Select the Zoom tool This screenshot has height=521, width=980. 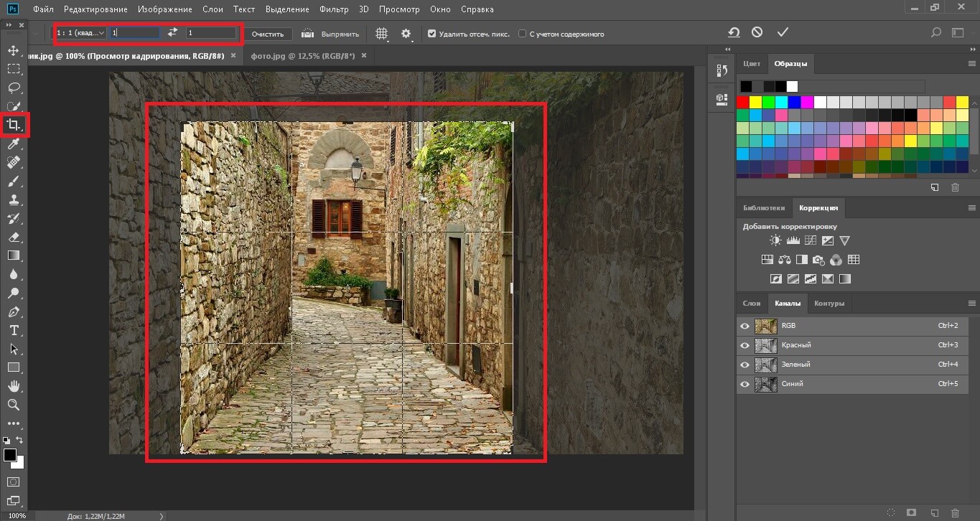13,405
